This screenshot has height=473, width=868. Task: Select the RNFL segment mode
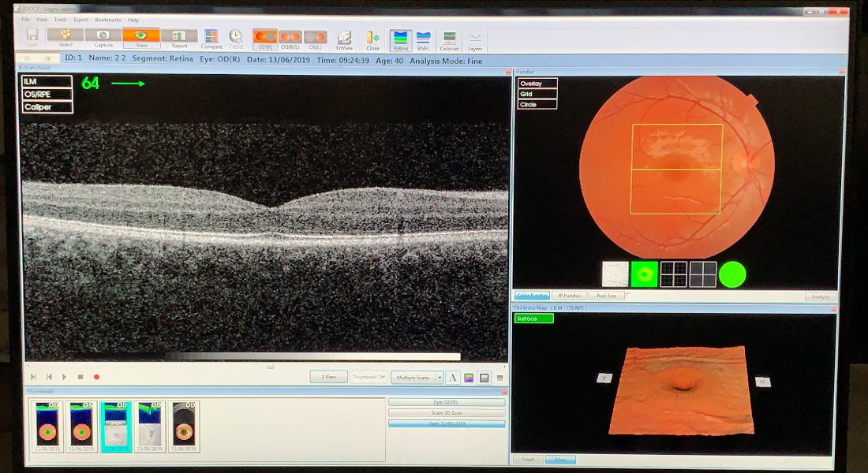click(424, 40)
